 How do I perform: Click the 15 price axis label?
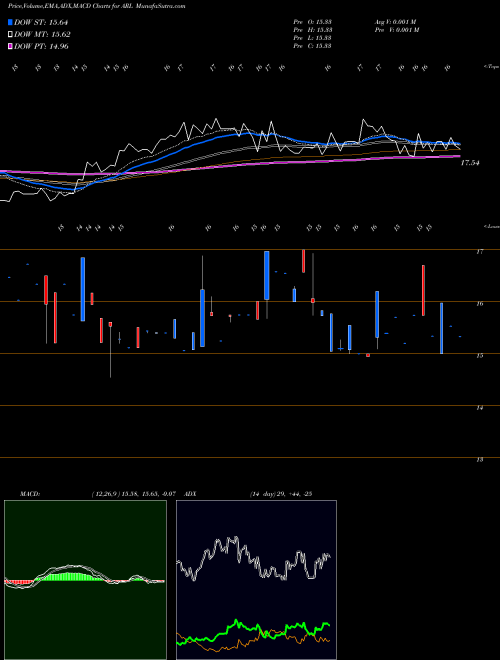[x=479, y=356]
